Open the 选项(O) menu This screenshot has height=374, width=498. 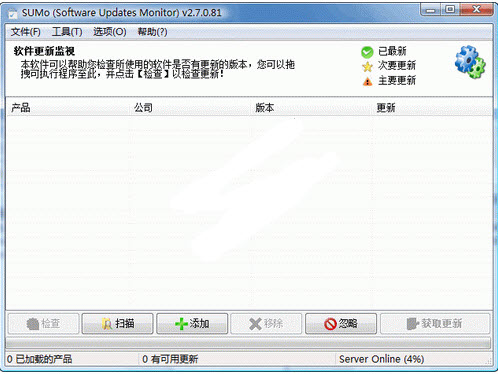click(x=110, y=32)
